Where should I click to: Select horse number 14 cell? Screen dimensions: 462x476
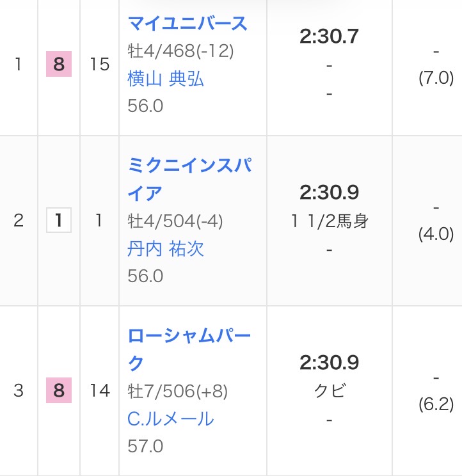click(100, 390)
